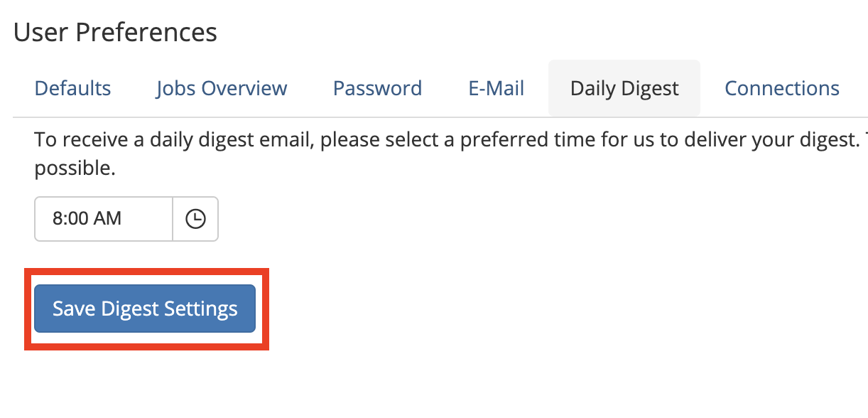Viewport: 868px width, 418px height.
Task: Expand the time picker beside 8:00 AM
Action: 195,219
